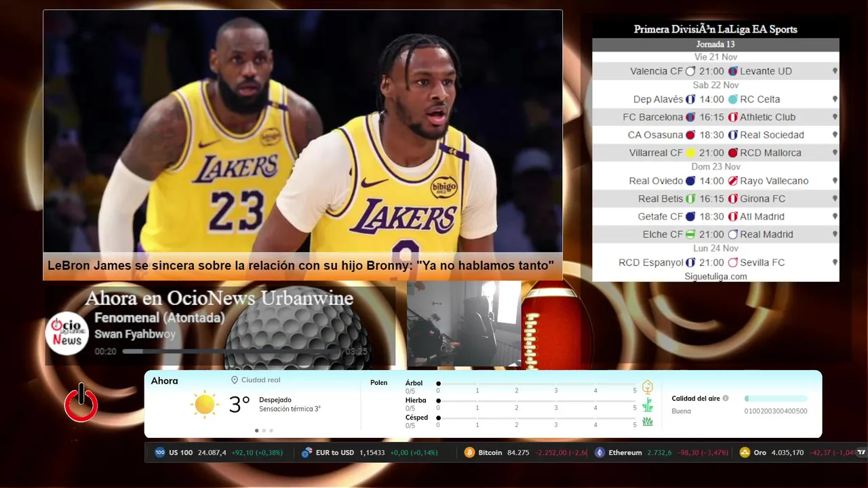The image size is (868, 488).
Task: Open the Siguetuliga.com link
Action: [x=715, y=277]
